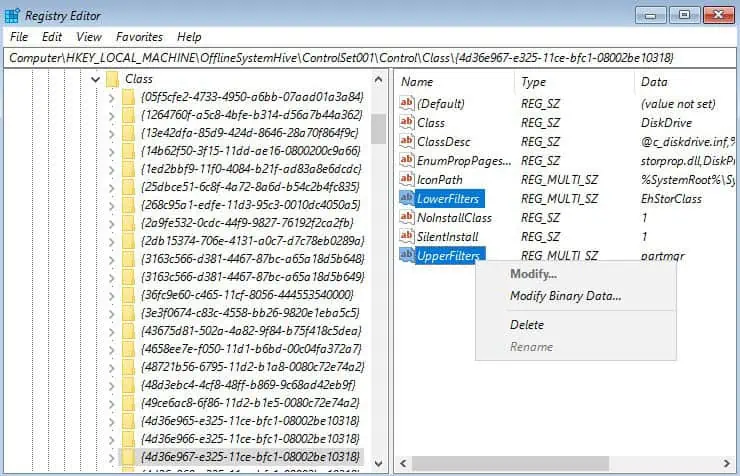Click folder icon of {25dbce51-6c8f-4a72-8a6d-b54c2b4fc835}
This screenshot has width=740, height=476.
click(128, 187)
